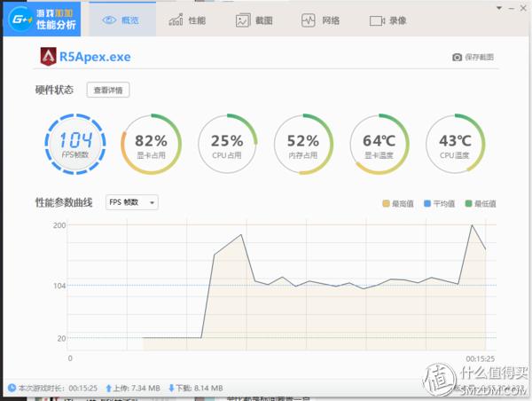Toggle the 最低值 green legend swatch
The width and height of the screenshot is (532, 401).
468,203
